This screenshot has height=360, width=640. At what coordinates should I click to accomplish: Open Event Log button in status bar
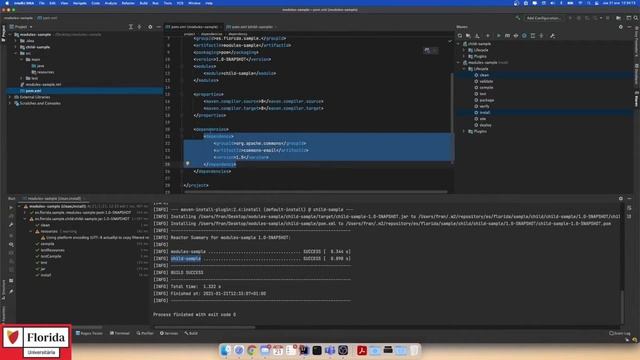[620, 333]
